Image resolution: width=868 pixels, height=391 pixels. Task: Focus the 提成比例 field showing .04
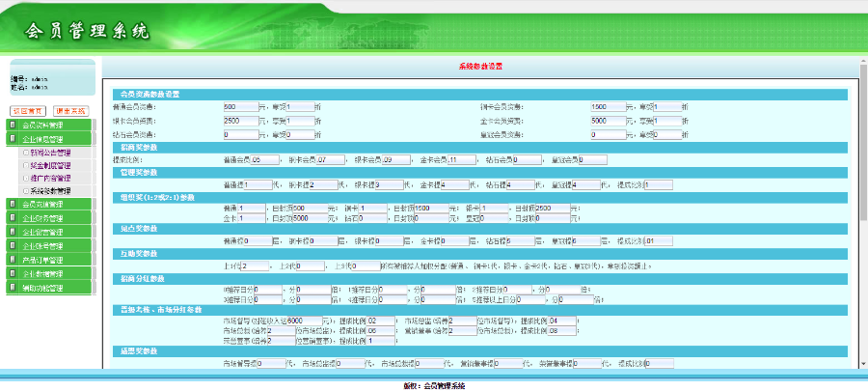[x=561, y=321]
